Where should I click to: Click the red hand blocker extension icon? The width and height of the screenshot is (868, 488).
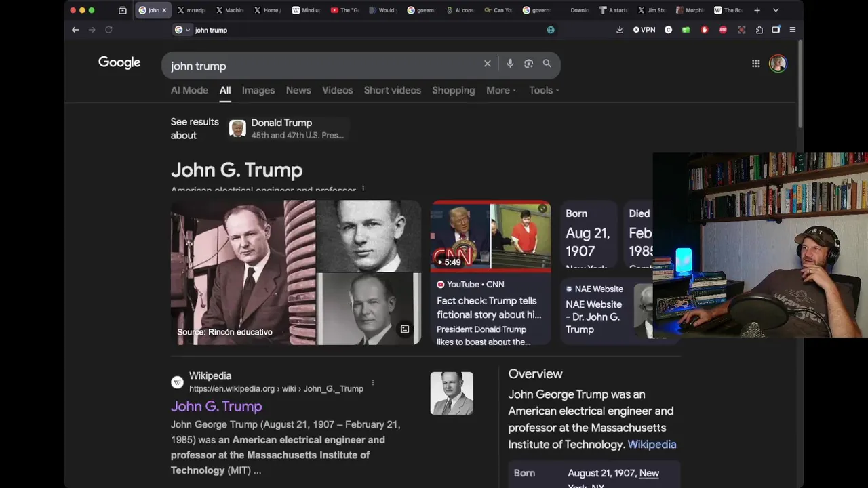[x=705, y=30]
